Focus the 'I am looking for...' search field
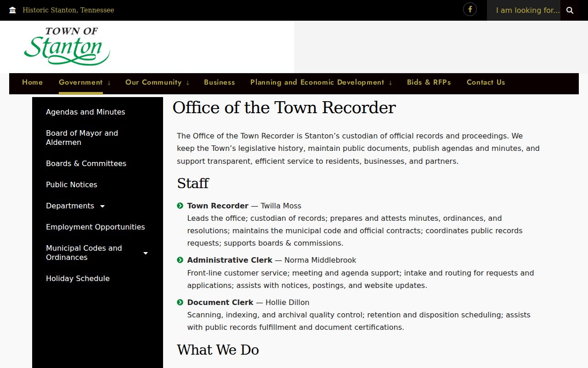Image resolution: width=588 pixels, height=368 pixels. pos(524,10)
